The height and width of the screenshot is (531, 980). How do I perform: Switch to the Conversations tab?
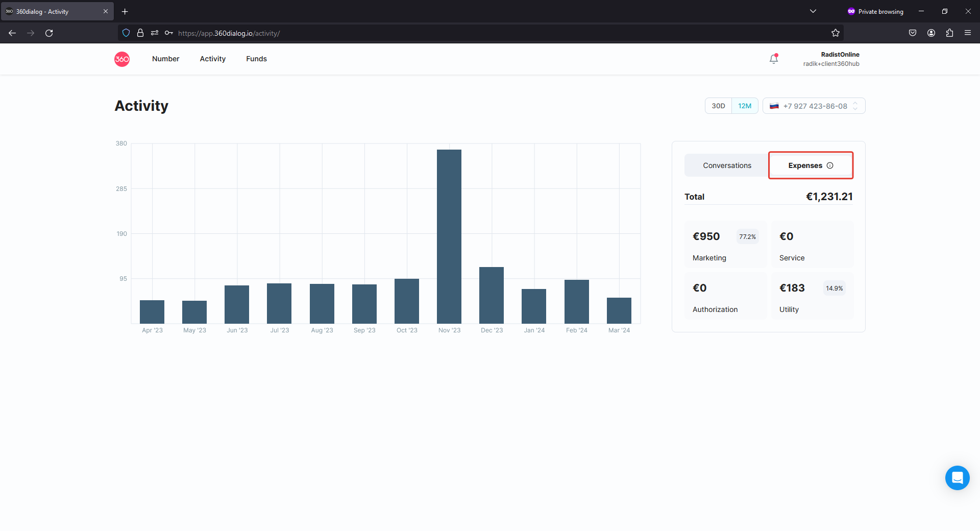(x=727, y=165)
